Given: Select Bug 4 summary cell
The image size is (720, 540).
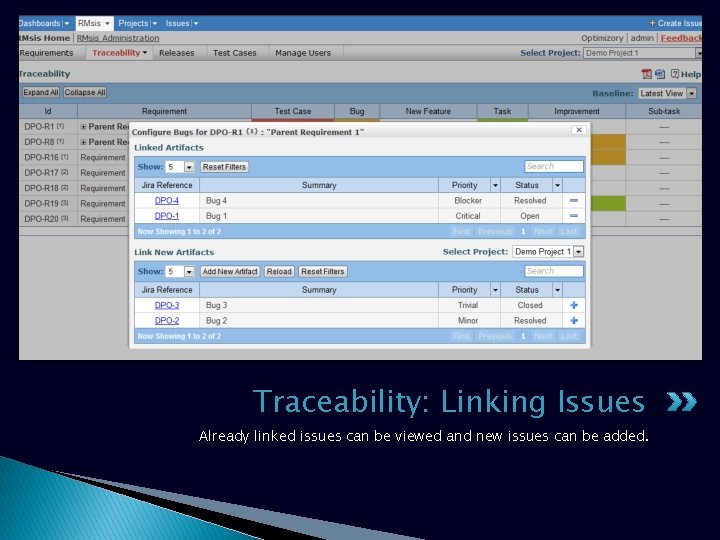Looking at the screenshot, I should [x=319, y=201].
